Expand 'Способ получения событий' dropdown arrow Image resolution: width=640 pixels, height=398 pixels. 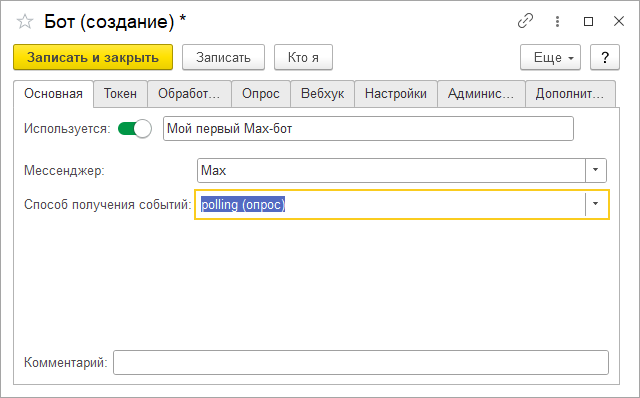coord(596,204)
